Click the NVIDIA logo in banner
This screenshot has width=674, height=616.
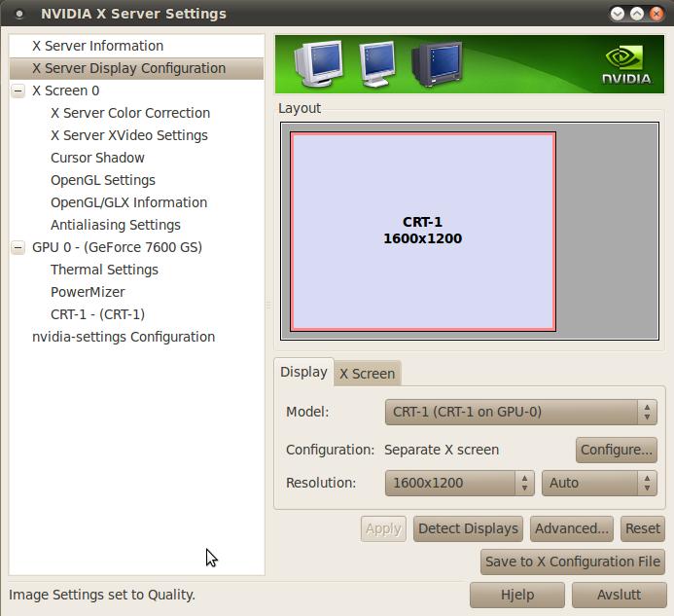click(625, 64)
